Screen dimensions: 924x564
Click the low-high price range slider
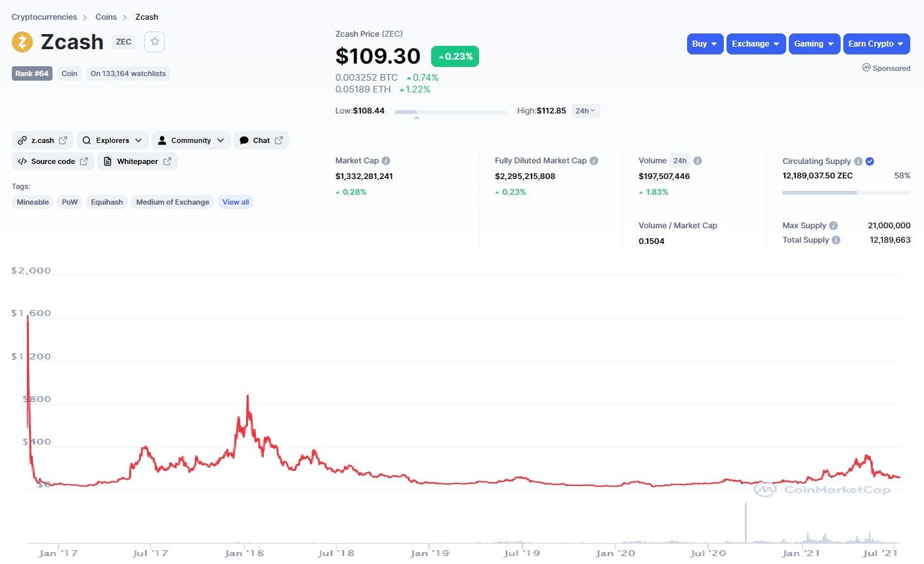pos(450,112)
